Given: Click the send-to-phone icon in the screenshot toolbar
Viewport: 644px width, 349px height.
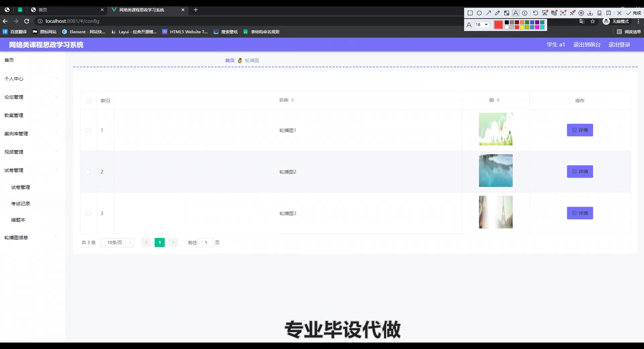Looking at the screenshot, I should click(x=599, y=13).
